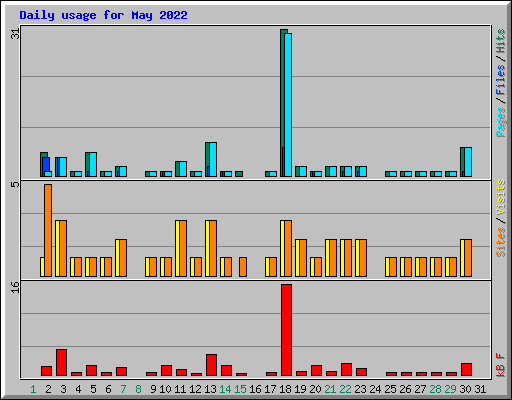
Task: Click the day 3 label on the x-axis
Action: 63,389
